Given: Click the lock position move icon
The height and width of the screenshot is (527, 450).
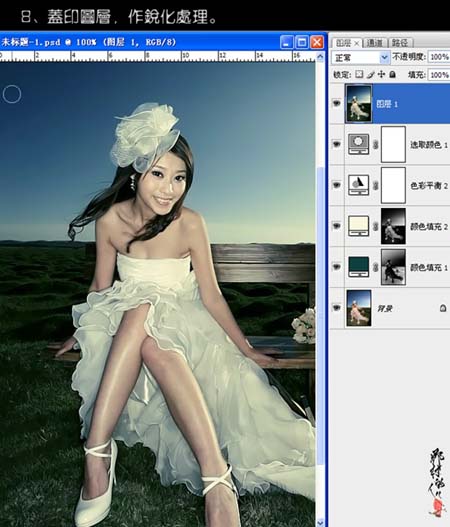Looking at the screenshot, I should point(381,74).
